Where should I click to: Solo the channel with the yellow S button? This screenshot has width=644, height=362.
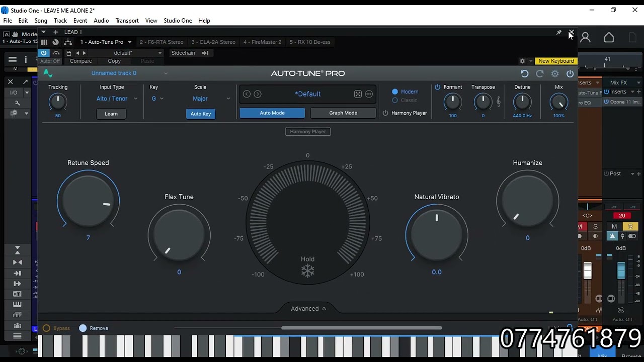pos(630,227)
